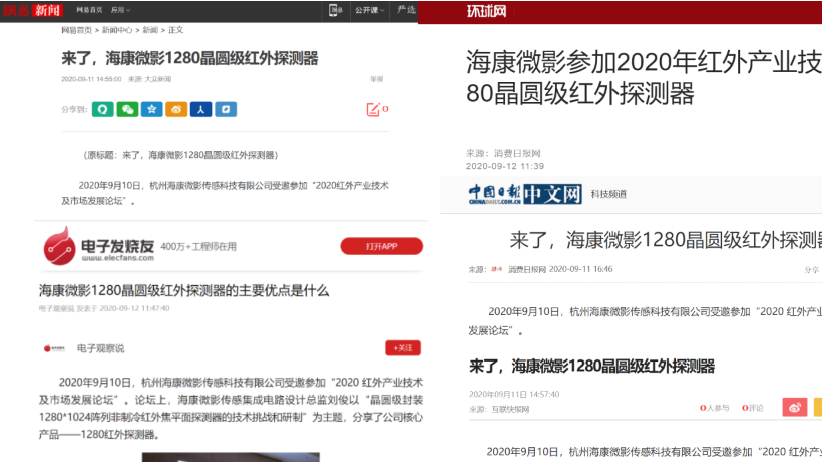The width and height of the screenshot is (822, 462).
Task: Click 来源：消费日报网 on Huanqiu page
Action: pos(503,153)
